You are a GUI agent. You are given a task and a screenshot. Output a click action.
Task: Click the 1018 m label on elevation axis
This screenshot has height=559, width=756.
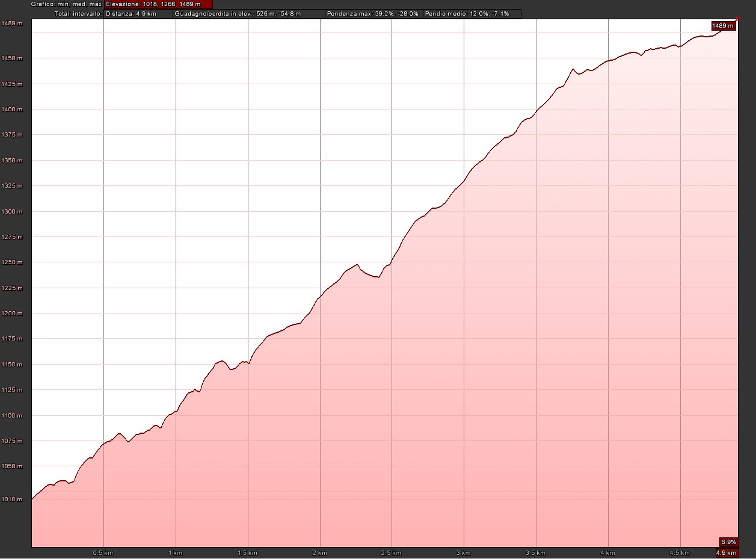[12, 499]
